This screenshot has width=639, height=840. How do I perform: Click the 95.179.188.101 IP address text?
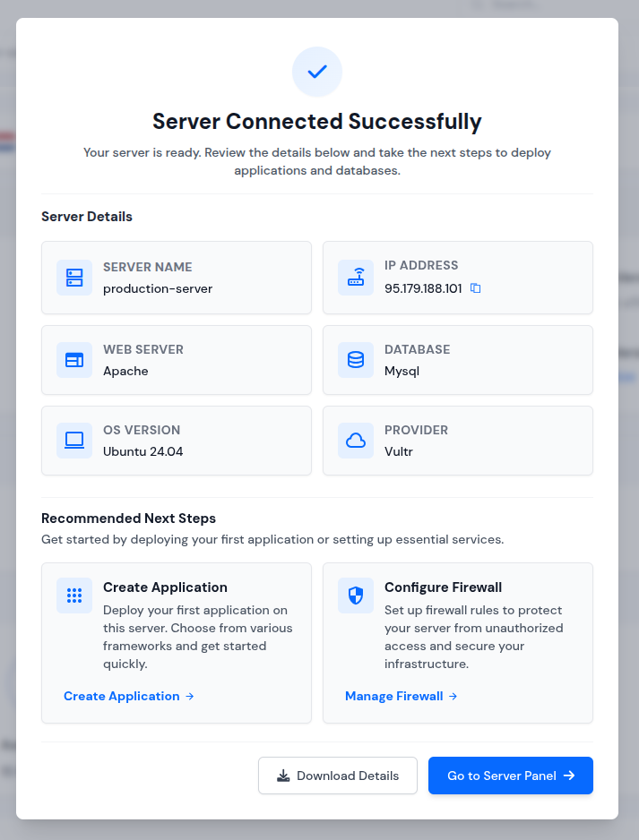click(422, 288)
